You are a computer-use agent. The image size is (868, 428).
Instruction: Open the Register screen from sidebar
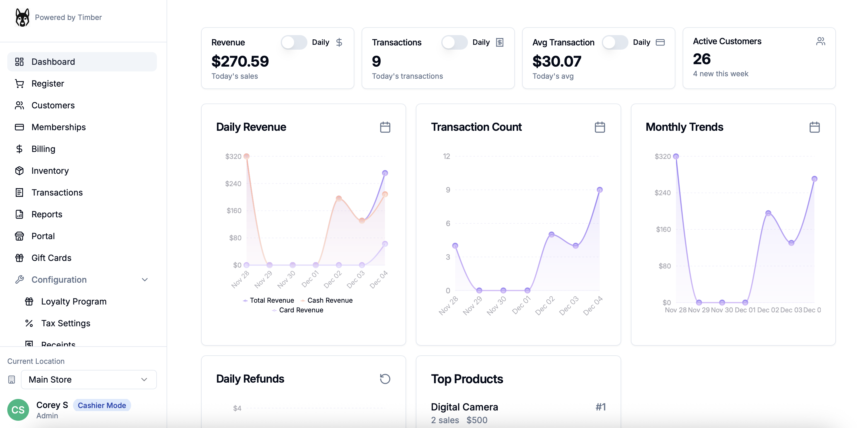[x=48, y=83]
